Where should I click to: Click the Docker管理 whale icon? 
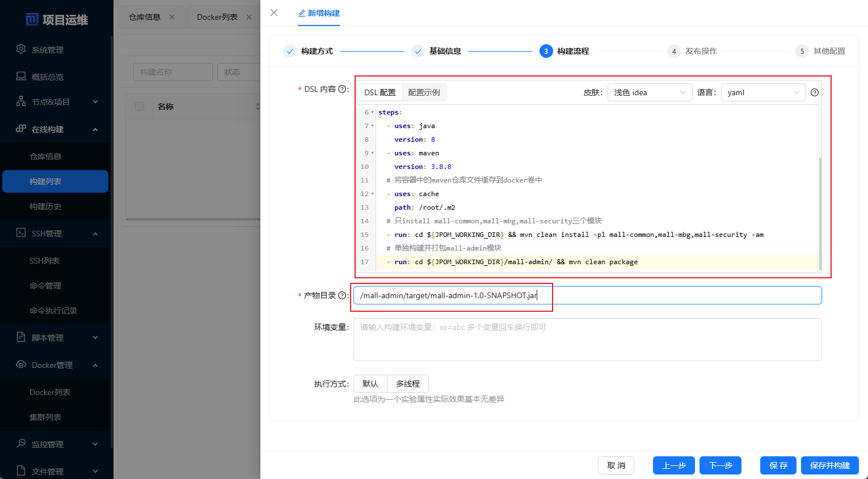coord(20,364)
